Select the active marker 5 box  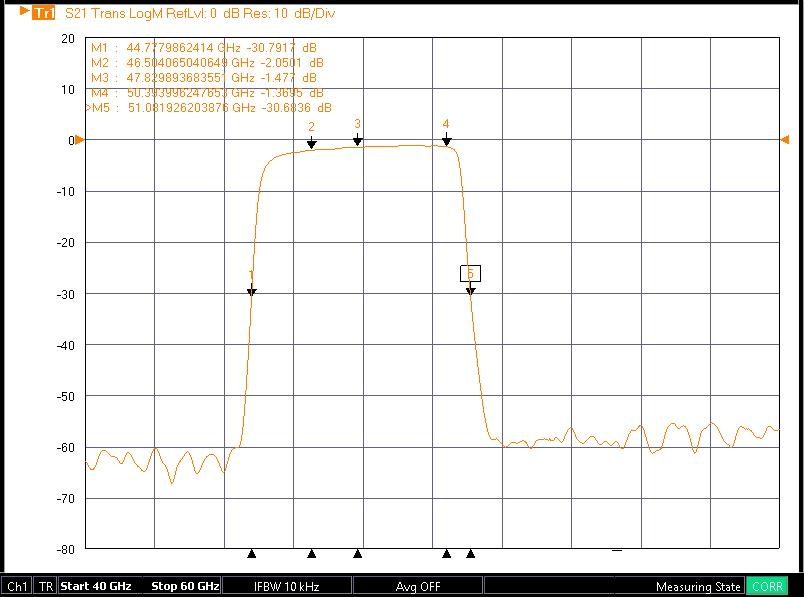pos(470,273)
